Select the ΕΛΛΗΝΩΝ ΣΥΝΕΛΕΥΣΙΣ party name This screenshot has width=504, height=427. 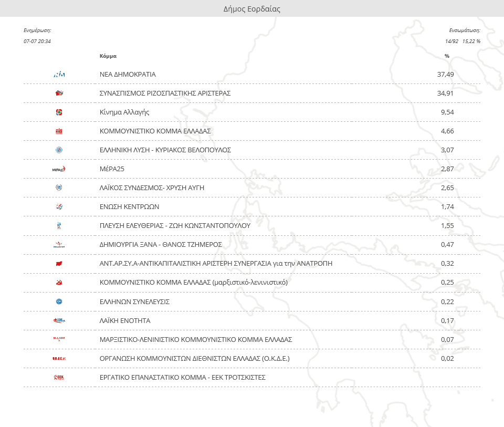135,302
